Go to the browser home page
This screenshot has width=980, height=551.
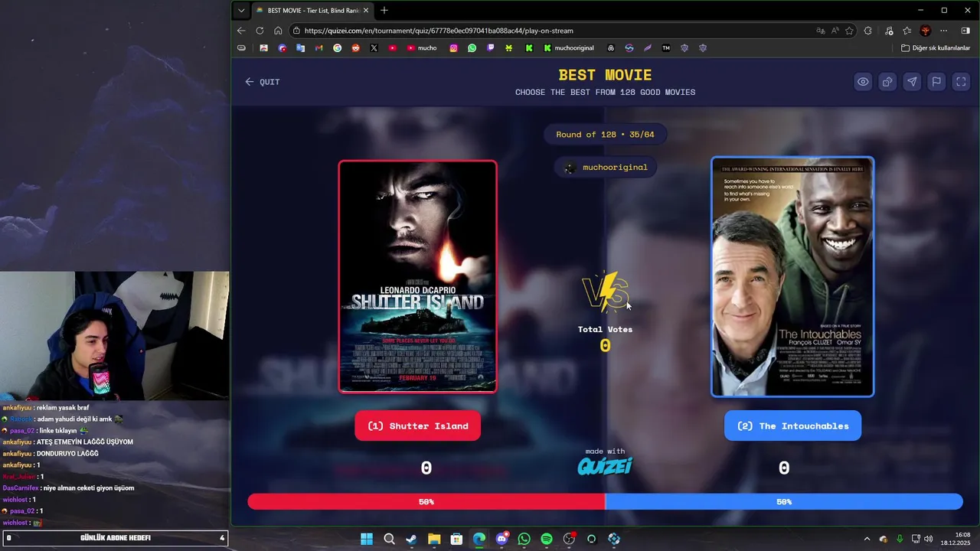(278, 31)
